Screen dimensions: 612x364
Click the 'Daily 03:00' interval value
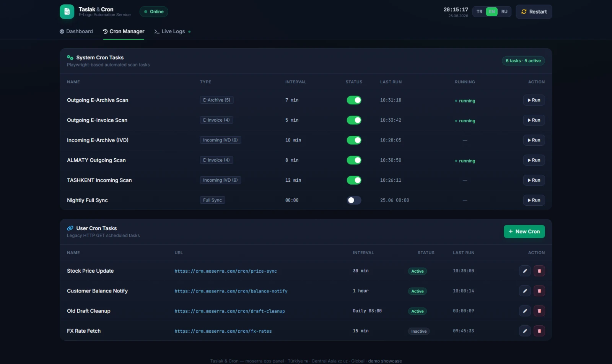pyautogui.click(x=367, y=311)
